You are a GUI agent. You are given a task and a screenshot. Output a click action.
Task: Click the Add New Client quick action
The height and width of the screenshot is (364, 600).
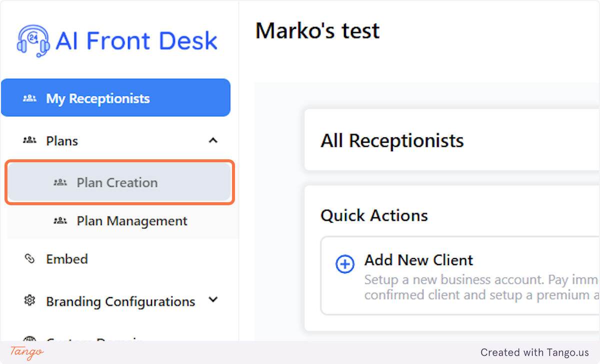[x=418, y=260]
